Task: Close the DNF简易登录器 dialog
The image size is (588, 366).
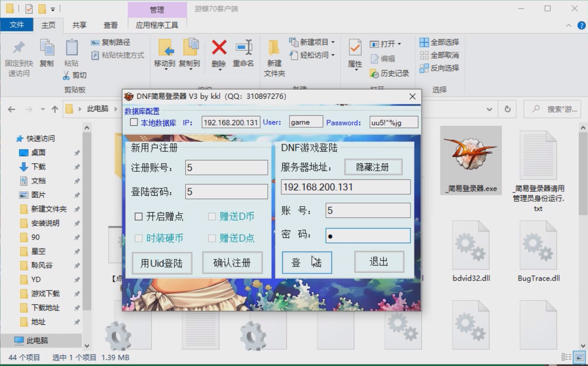Action: (x=412, y=96)
